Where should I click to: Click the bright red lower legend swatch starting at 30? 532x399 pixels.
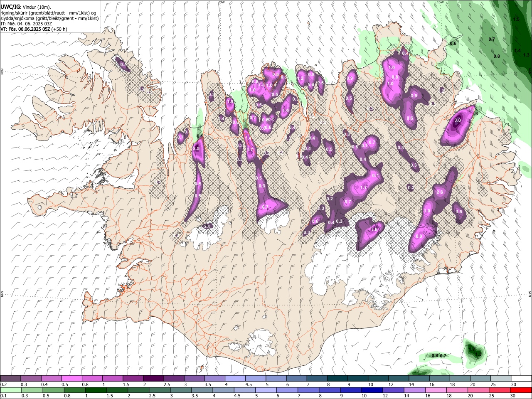521,390
